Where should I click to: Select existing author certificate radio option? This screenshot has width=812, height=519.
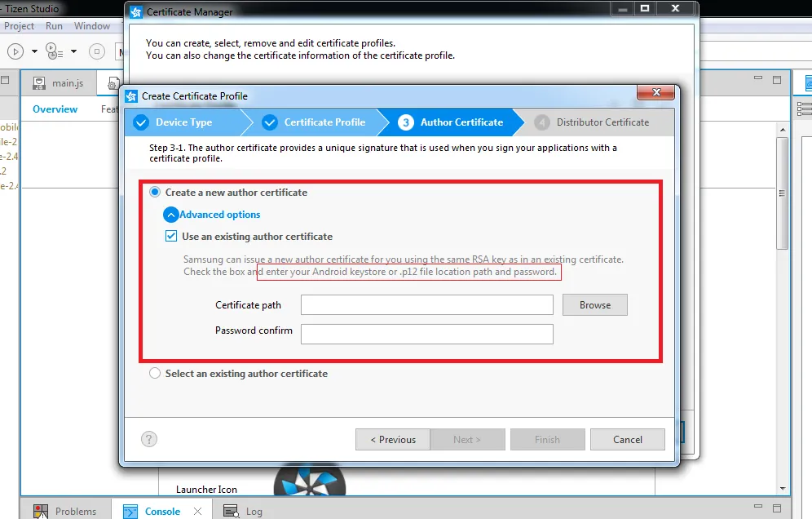tap(155, 373)
